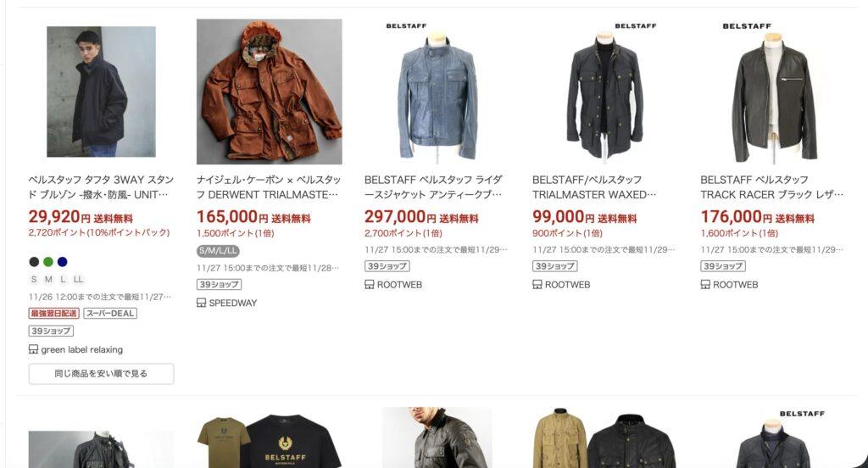868x468 pixels.
Task: Click the shop icon beside ROOTWEB under the blue jacket
Action: (x=370, y=285)
